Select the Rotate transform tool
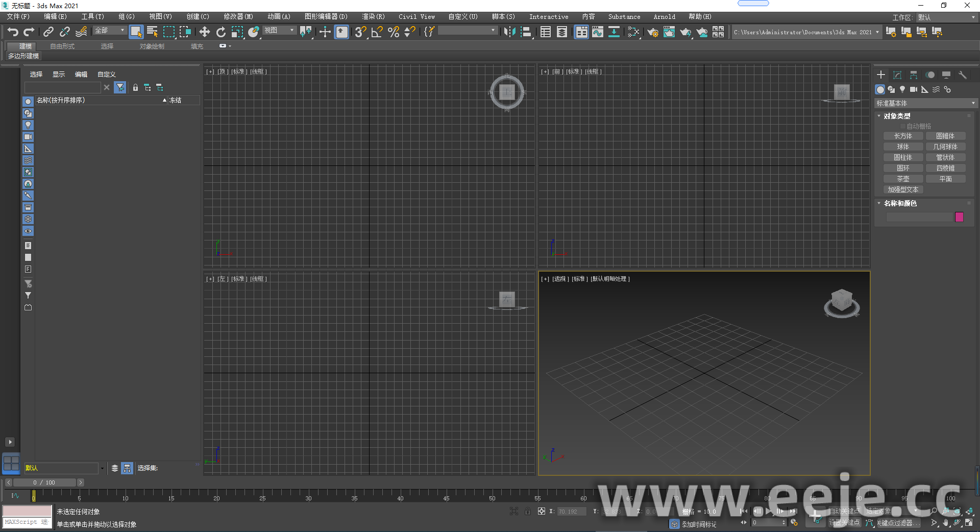The height and width of the screenshot is (532, 980). (x=220, y=32)
